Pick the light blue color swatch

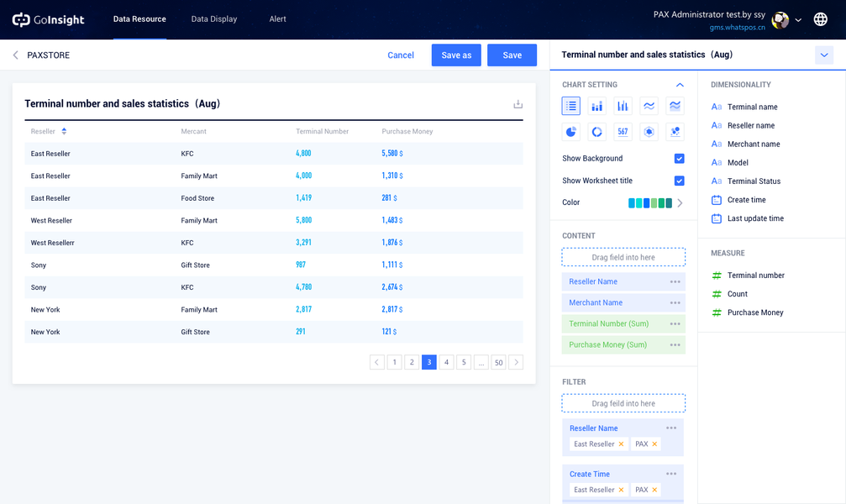(631, 203)
